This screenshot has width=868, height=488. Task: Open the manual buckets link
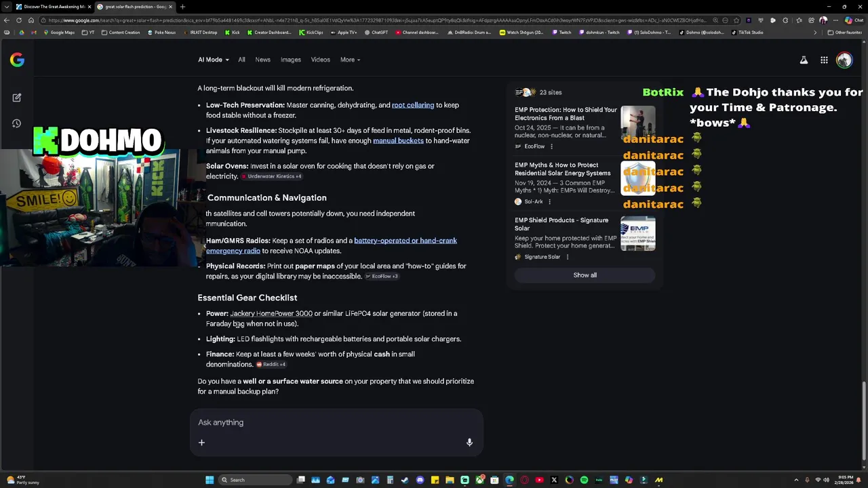pos(398,141)
